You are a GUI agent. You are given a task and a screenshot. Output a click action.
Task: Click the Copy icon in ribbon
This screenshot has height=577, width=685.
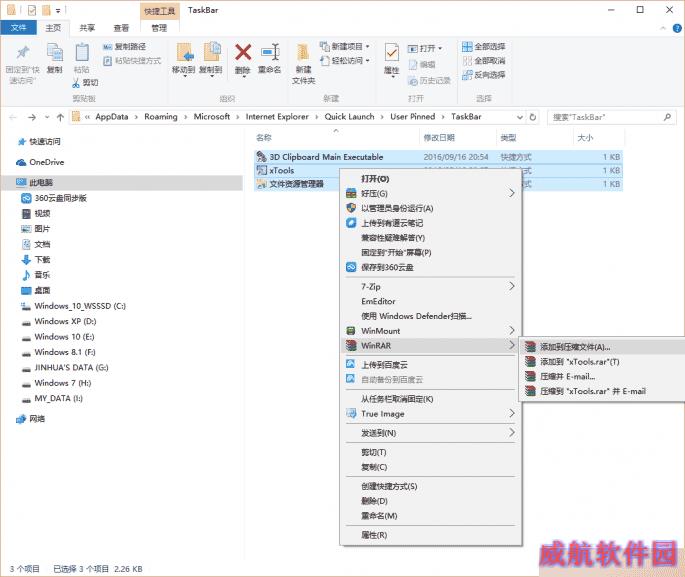[55, 52]
